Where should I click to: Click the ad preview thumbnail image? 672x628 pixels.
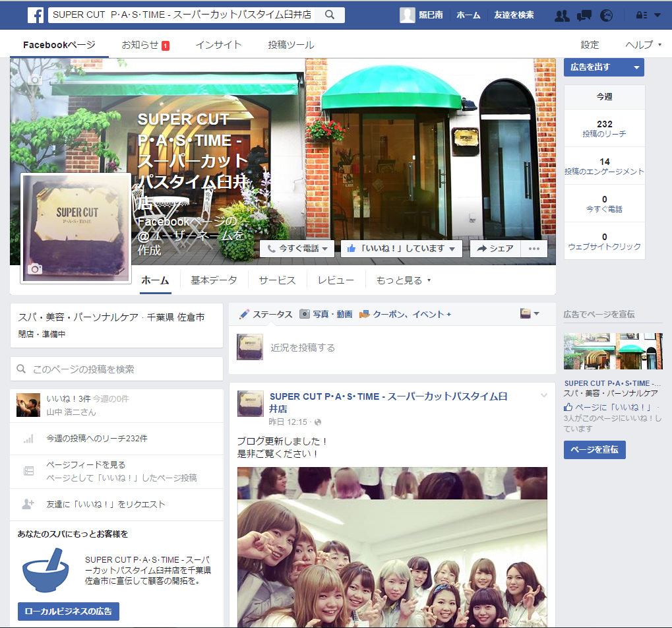(x=613, y=351)
